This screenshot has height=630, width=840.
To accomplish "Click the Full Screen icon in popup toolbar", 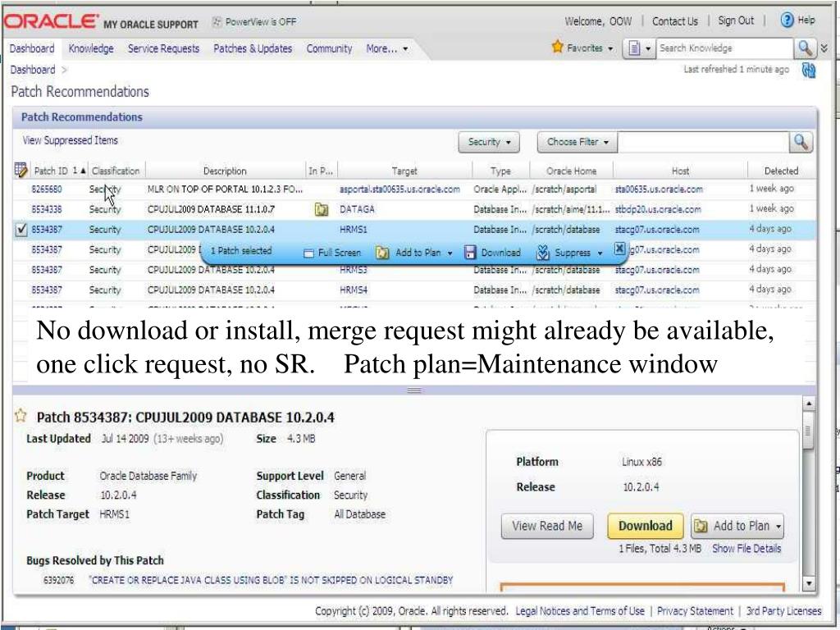I will tap(308, 253).
